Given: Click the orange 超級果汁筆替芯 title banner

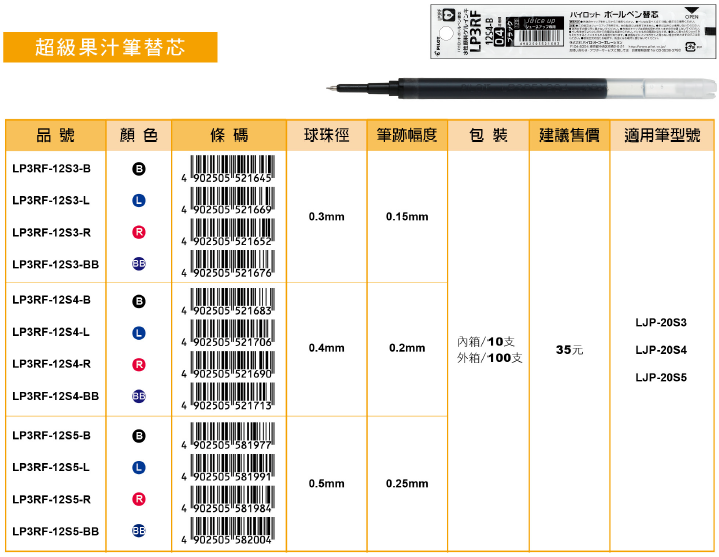Looking at the screenshot, I should click(x=110, y=48).
